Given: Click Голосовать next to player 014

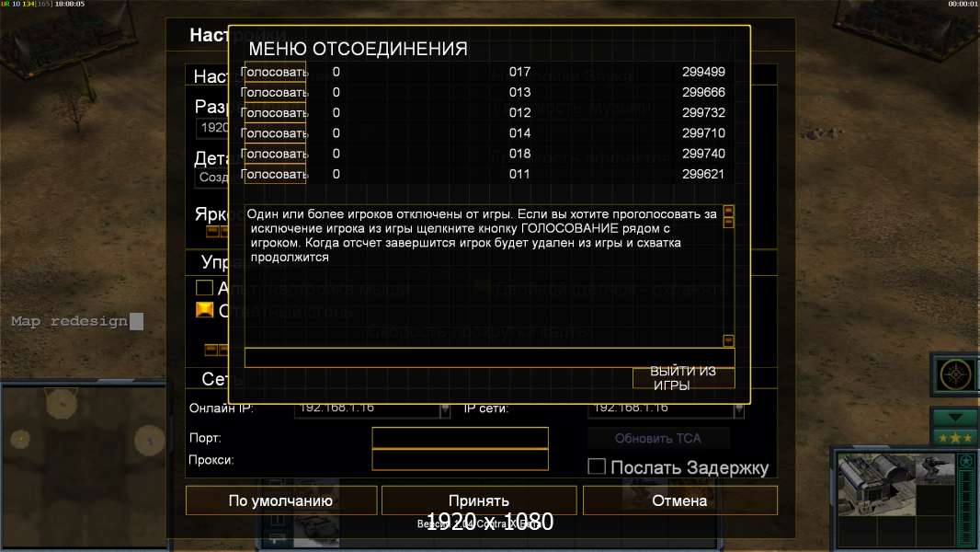Looking at the screenshot, I should pos(274,133).
